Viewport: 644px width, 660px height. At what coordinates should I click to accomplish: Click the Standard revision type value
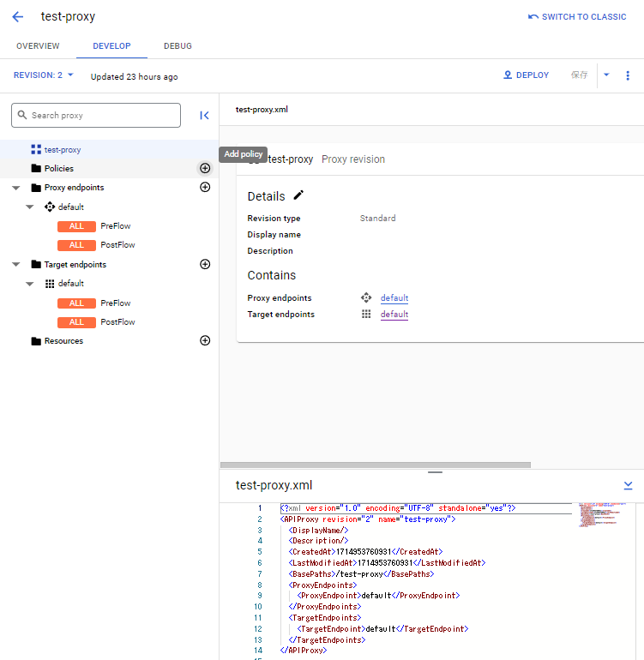pos(378,219)
